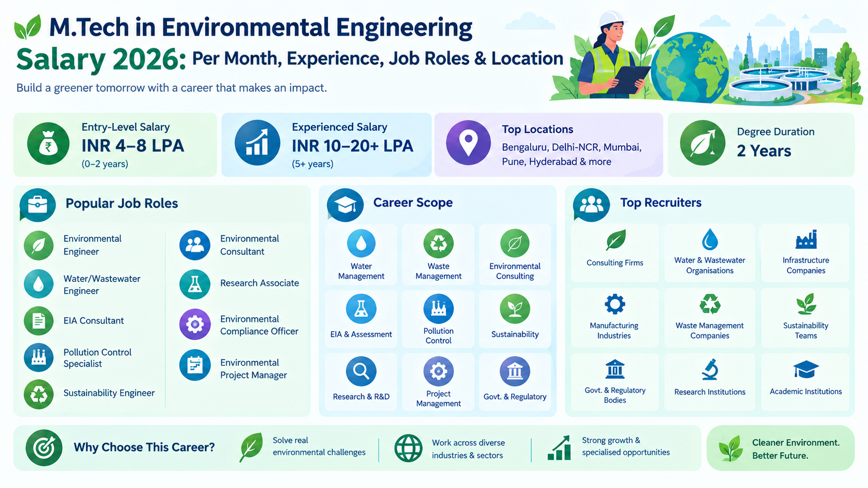Screen dimensions: 868x488
Task: Click the Environmental Compliance Officer gear icon
Action: pyautogui.click(x=195, y=324)
